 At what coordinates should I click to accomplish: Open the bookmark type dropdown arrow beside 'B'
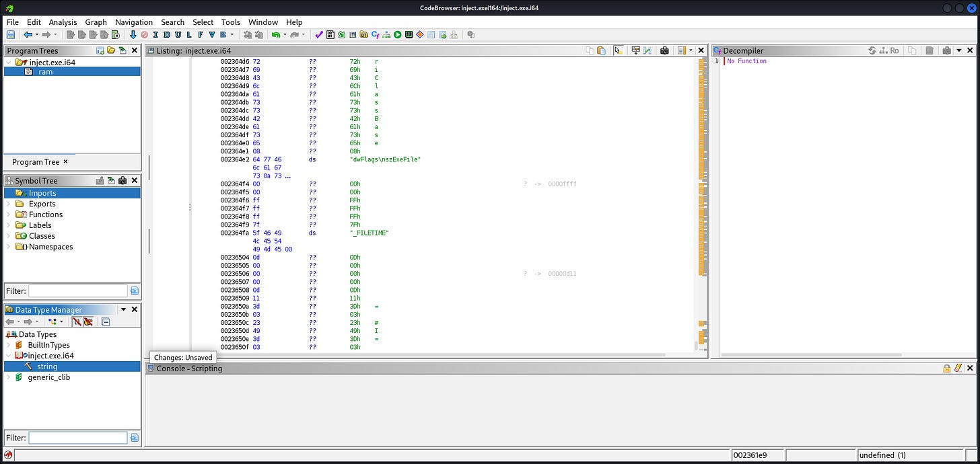coord(232,34)
